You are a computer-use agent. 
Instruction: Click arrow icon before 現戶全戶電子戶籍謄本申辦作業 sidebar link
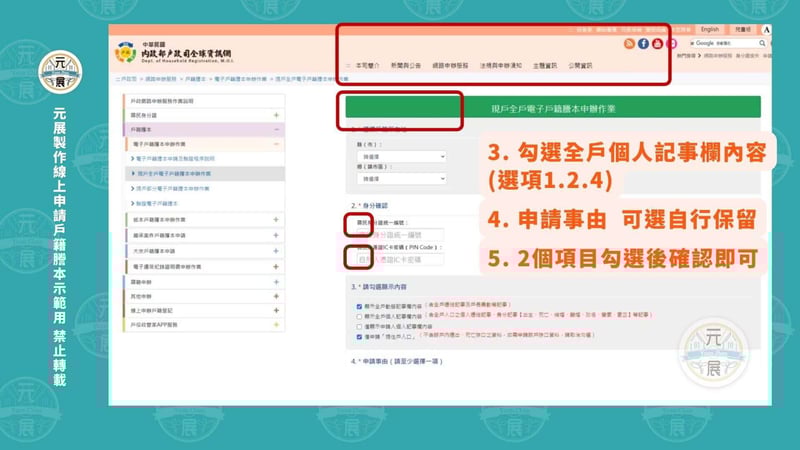(x=133, y=173)
